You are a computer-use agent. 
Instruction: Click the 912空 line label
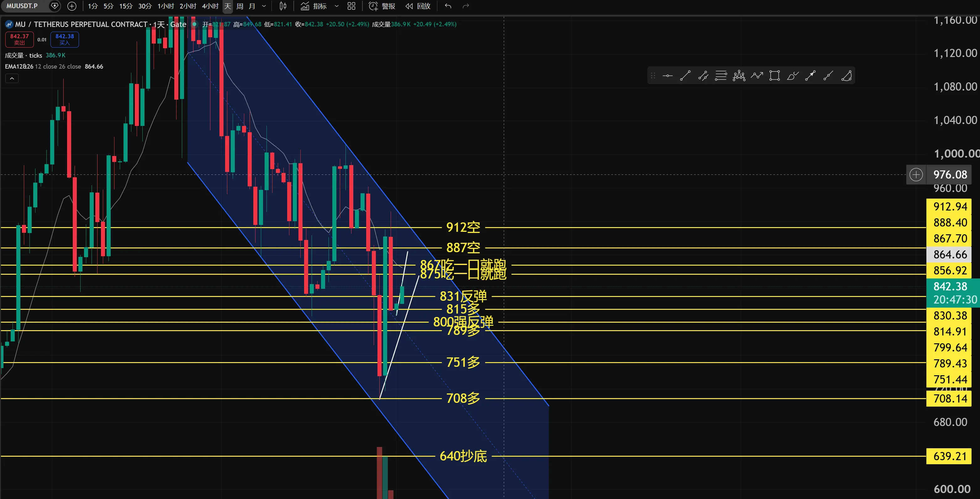(x=463, y=227)
